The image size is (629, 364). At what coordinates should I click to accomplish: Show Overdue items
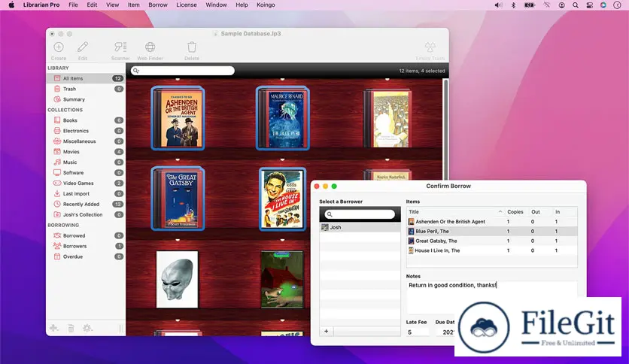[86, 256]
